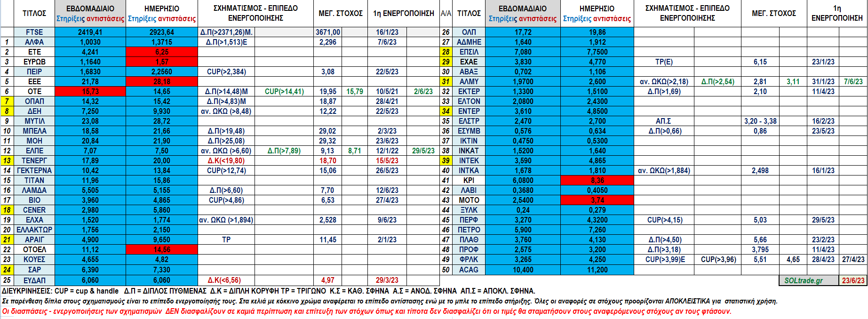Click the CENER title cell
The width and height of the screenshot is (868, 319).
pos(34,210)
